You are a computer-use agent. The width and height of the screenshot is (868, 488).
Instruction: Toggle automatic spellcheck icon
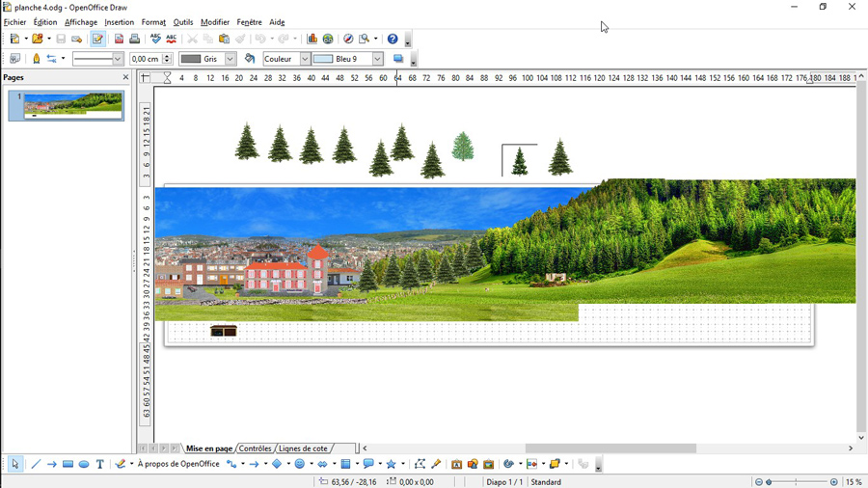click(172, 40)
